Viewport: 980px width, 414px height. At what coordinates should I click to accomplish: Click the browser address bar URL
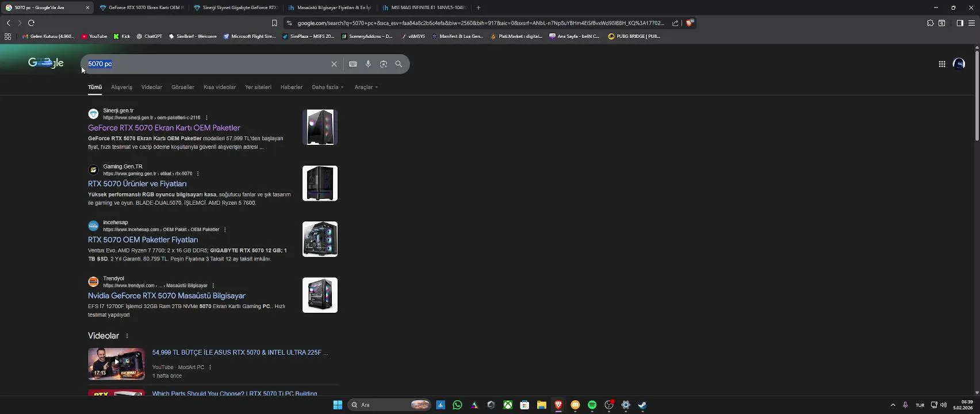pyautogui.click(x=480, y=23)
